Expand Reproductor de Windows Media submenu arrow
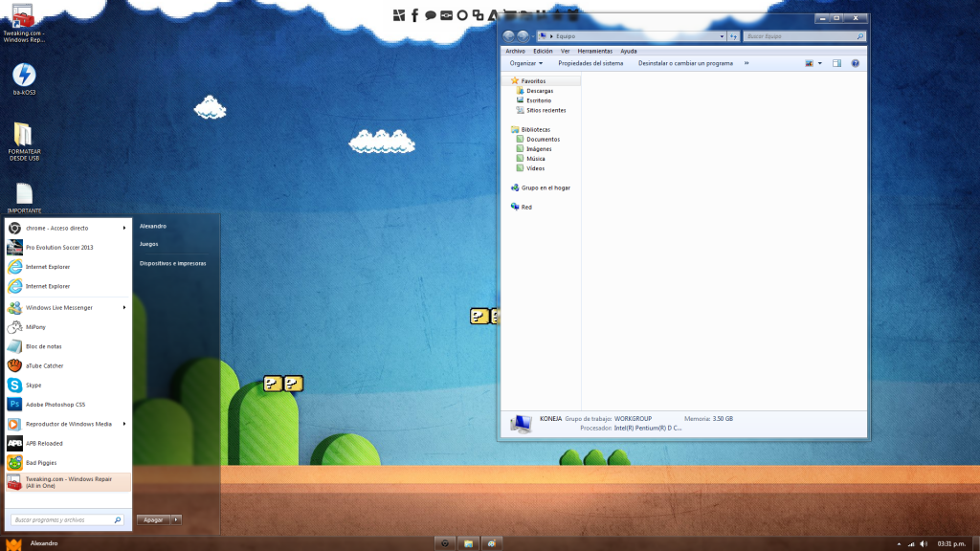This screenshot has width=980, height=551. click(x=123, y=424)
